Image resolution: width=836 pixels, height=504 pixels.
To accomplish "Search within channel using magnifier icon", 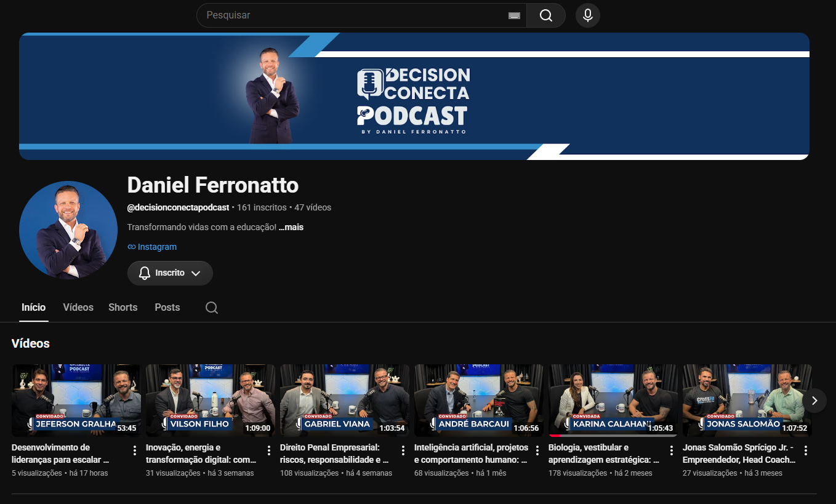I will 212,308.
